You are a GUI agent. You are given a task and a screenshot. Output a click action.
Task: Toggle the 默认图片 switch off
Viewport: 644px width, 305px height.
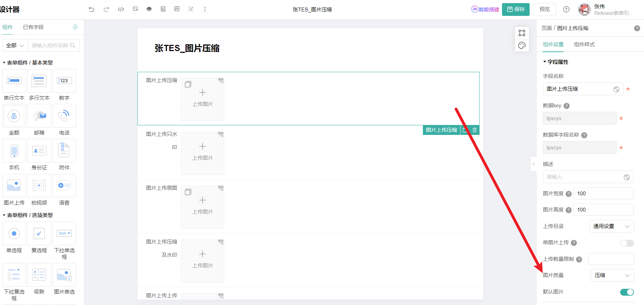(627, 292)
